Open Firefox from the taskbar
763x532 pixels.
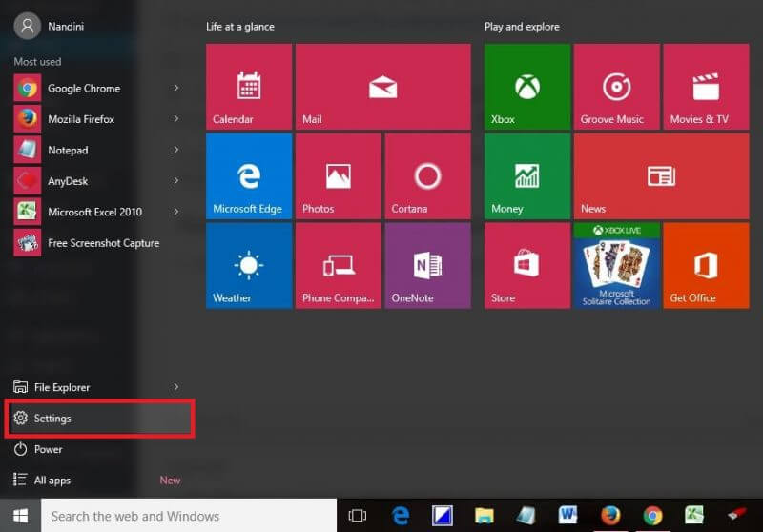(x=610, y=516)
